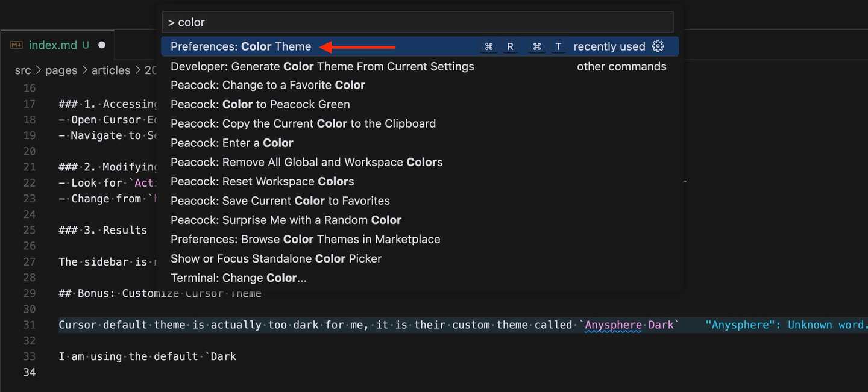Click the 'recently used' label
Image resolution: width=868 pixels, height=392 pixels.
point(609,46)
